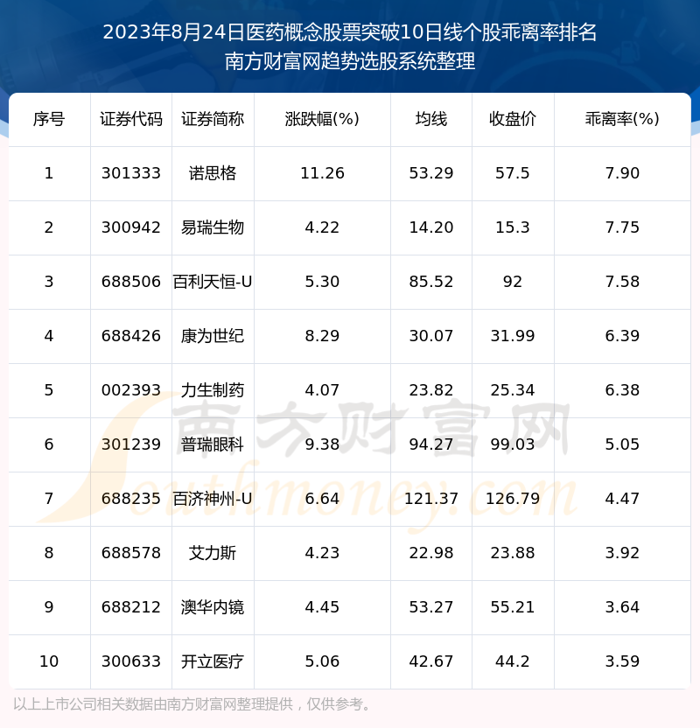Click the 4.07 change value
Screen dimensions: 700x728
(322, 390)
